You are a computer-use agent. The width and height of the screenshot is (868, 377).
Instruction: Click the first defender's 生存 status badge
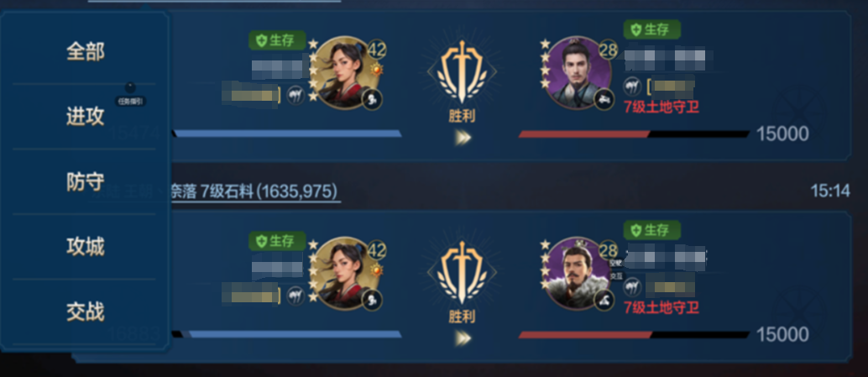[x=652, y=29]
